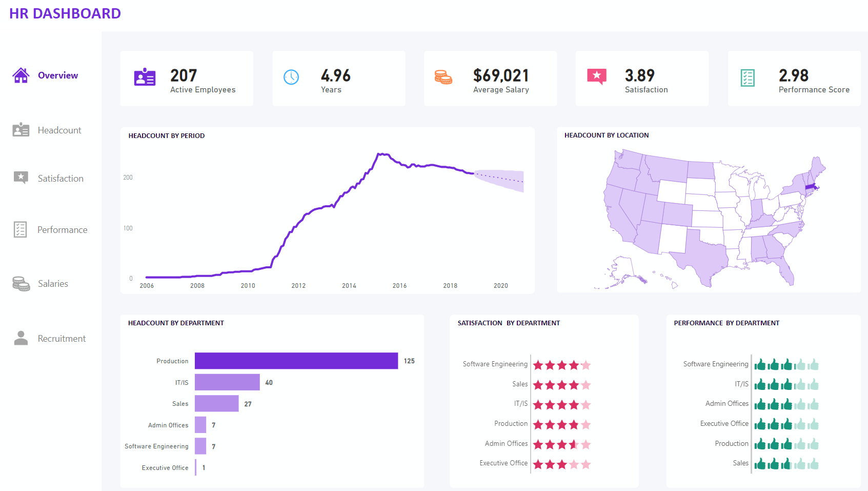Go to the Salaries page label

coord(53,284)
